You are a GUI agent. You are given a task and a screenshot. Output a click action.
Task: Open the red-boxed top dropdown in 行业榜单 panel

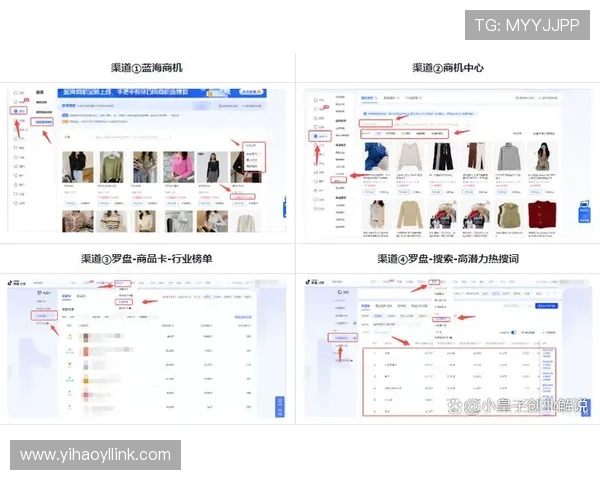pyautogui.click(x=123, y=283)
